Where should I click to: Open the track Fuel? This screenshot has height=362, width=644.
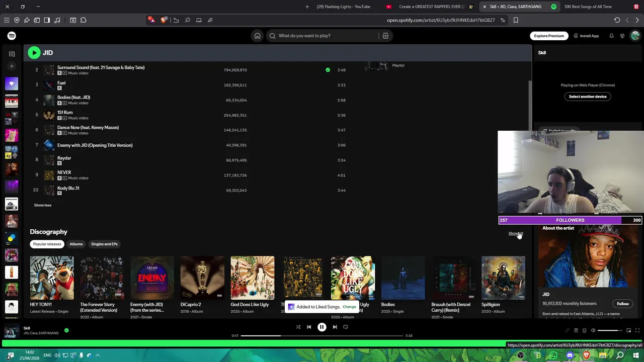point(61,82)
